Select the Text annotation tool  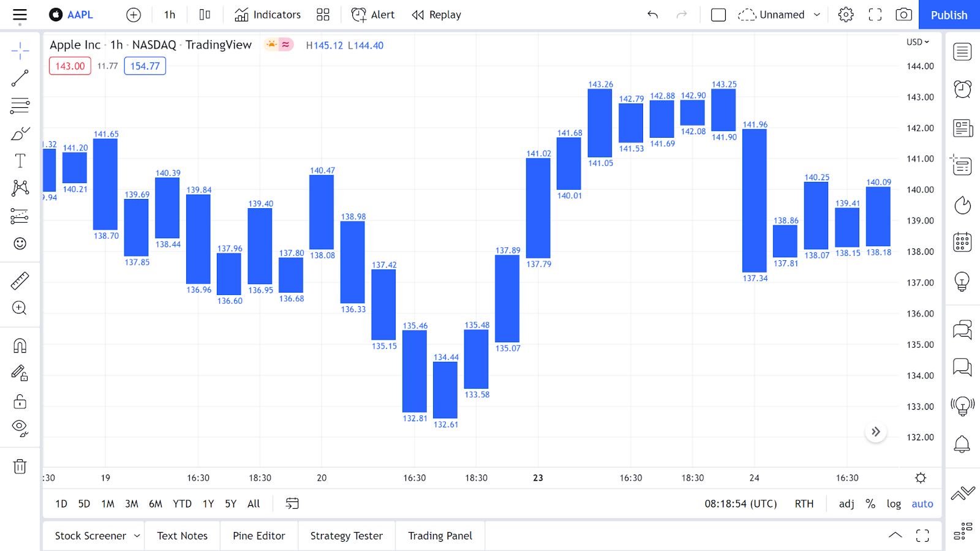tap(20, 161)
